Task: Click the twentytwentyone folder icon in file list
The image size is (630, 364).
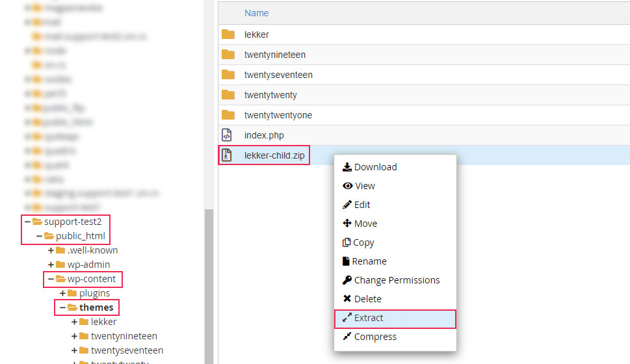Action: click(228, 115)
